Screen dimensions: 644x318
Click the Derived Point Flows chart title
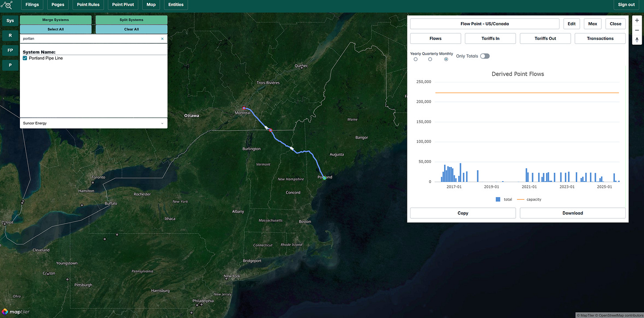click(x=518, y=74)
